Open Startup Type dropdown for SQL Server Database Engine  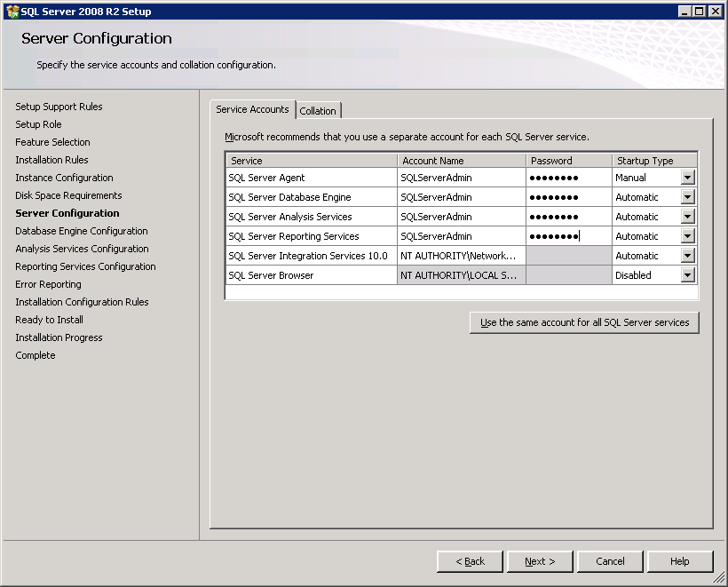tap(688, 197)
